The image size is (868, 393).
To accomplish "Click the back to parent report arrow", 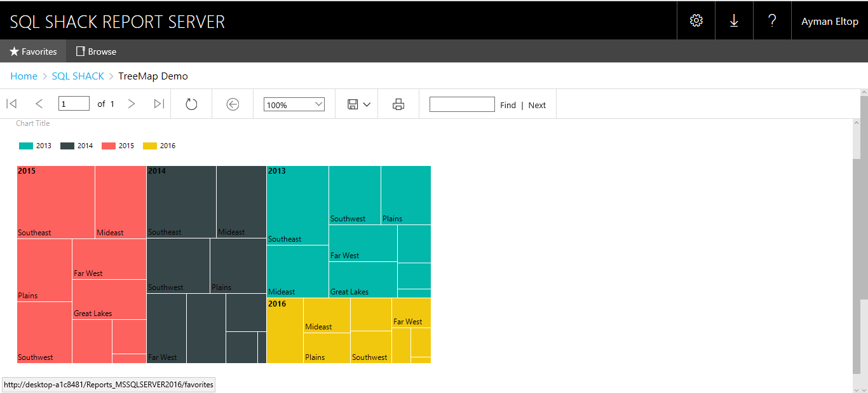I will [x=233, y=104].
